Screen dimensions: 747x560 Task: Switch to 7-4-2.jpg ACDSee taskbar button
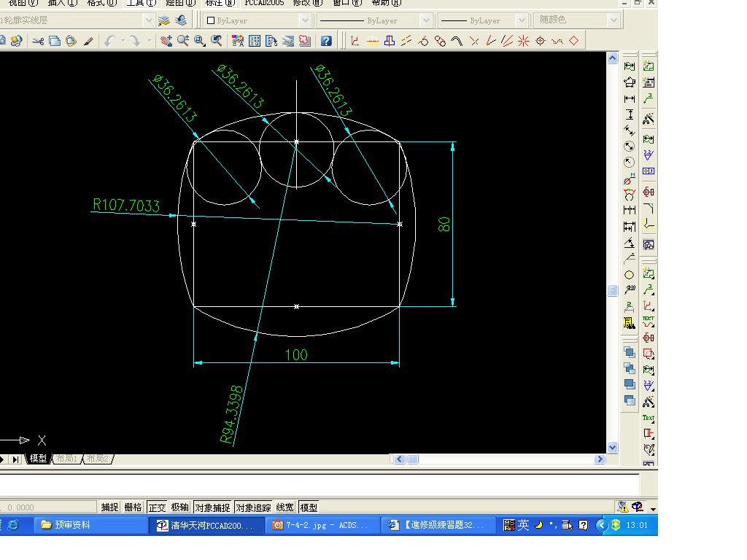(x=322, y=525)
